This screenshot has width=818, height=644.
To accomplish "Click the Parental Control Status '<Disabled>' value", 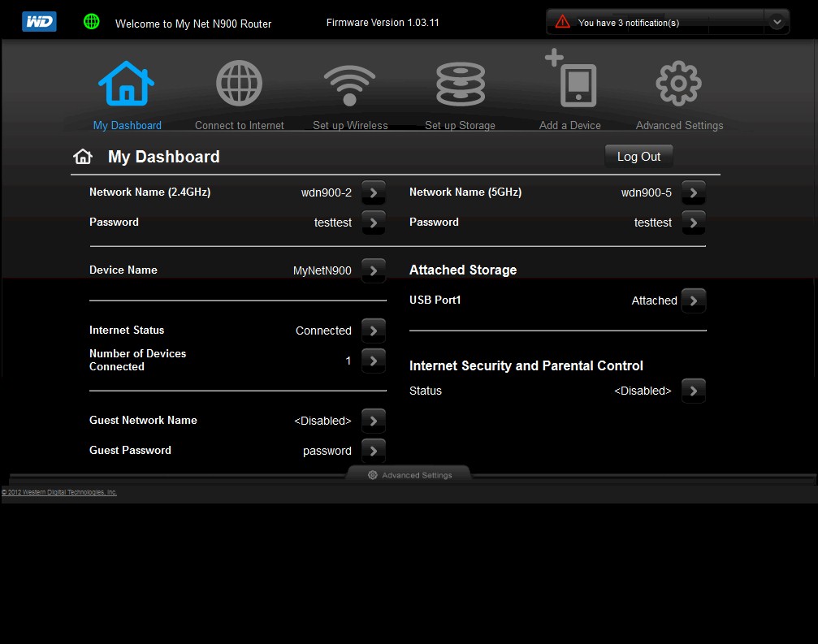I will [643, 391].
